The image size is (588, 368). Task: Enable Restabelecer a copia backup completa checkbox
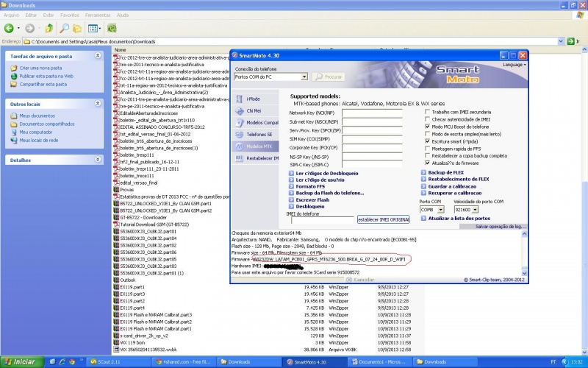pos(427,155)
